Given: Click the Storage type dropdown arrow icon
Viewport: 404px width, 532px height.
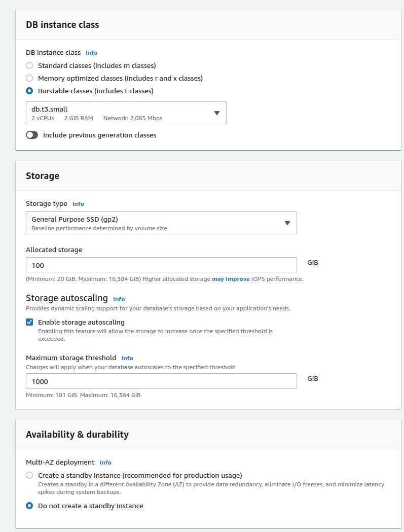Looking at the screenshot, I should 287,223.
